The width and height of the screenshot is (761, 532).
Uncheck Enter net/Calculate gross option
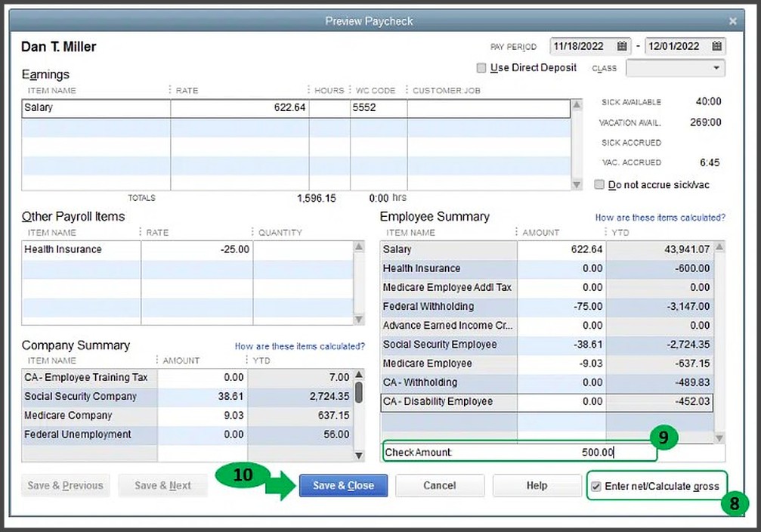pos(596,486)
